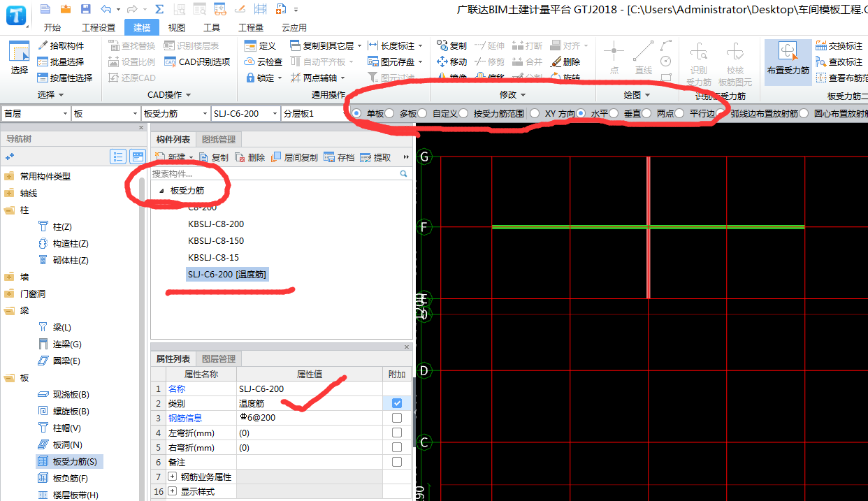Click 存档 archive button in component list
The width and height of the screenshot is (868, 501).
pyautogui.click(x=340, y=157)
